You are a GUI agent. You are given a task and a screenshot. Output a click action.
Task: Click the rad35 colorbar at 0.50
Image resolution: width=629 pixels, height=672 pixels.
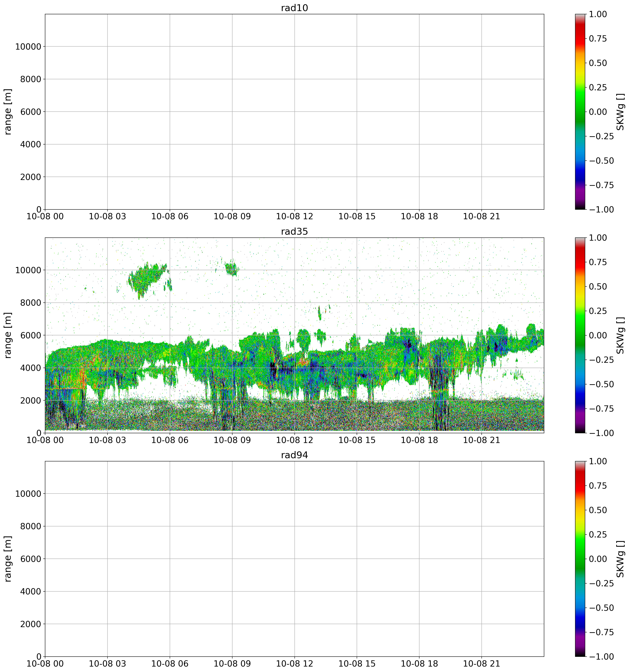(580, 286)
